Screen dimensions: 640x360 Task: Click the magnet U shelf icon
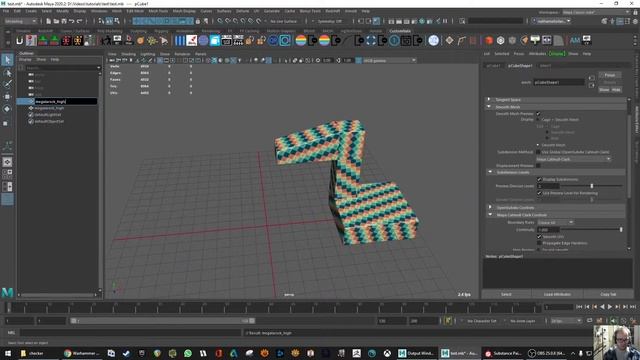click(19, 40)
